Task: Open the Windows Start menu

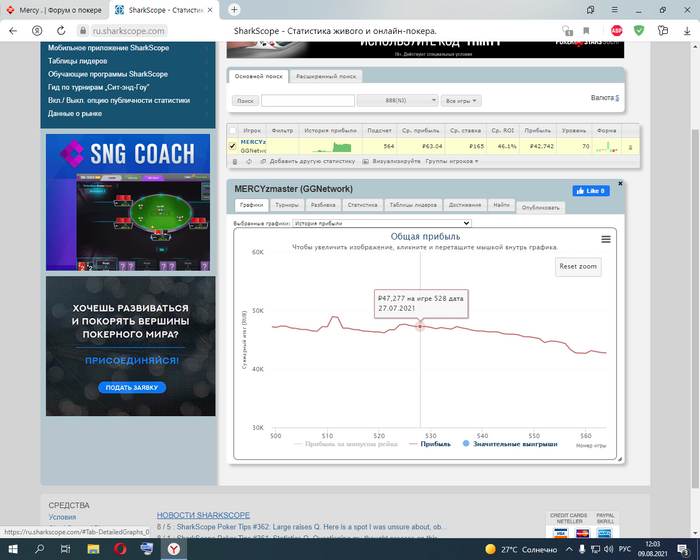Action: [x=13, y=549]
